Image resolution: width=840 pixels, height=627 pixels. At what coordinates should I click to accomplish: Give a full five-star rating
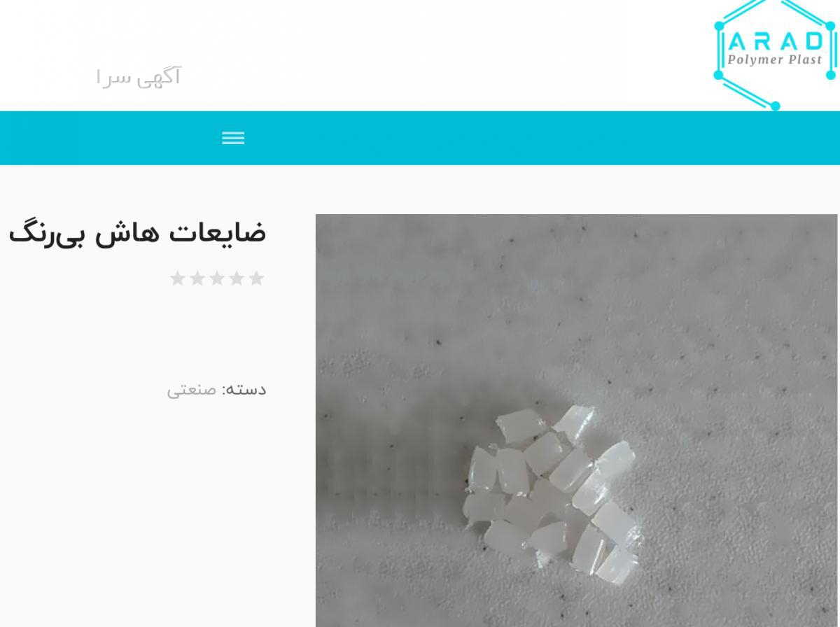click(178, 279)
